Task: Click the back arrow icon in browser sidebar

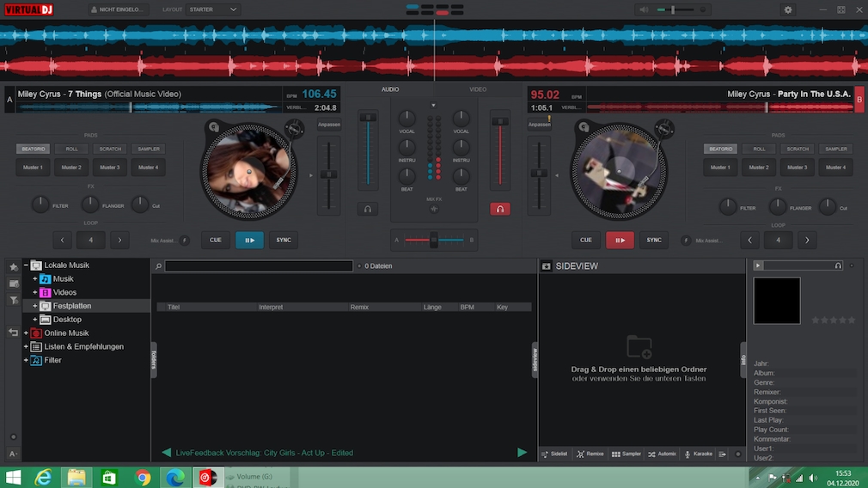Action: coord(14,332)
